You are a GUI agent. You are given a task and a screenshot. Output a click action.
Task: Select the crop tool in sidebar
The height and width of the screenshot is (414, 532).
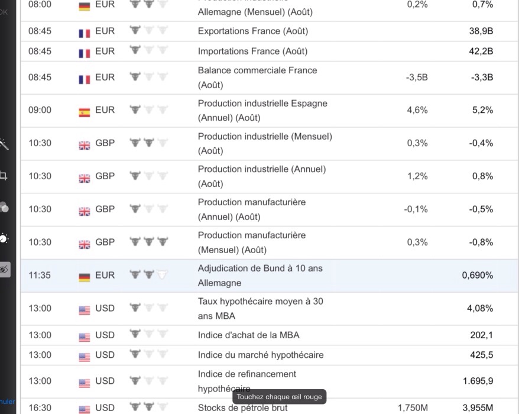click(4, 176)
